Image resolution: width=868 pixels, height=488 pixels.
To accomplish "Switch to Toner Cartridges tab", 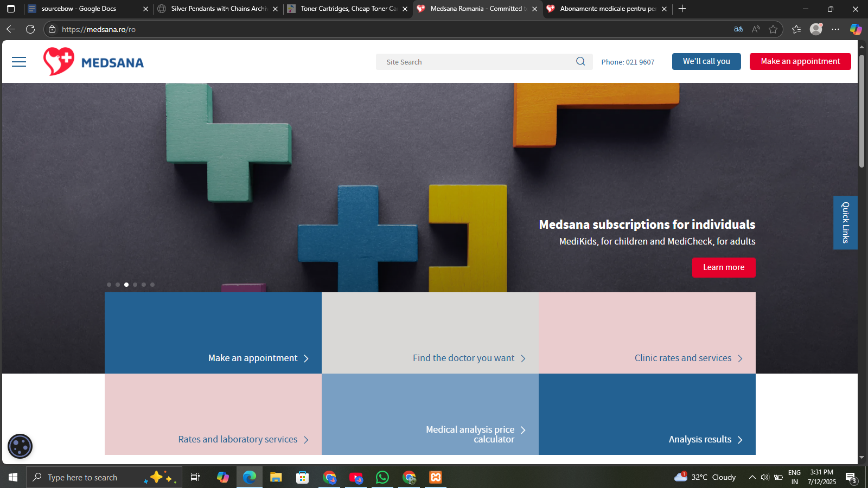I will pyautogui.click(x=348, y=9).
